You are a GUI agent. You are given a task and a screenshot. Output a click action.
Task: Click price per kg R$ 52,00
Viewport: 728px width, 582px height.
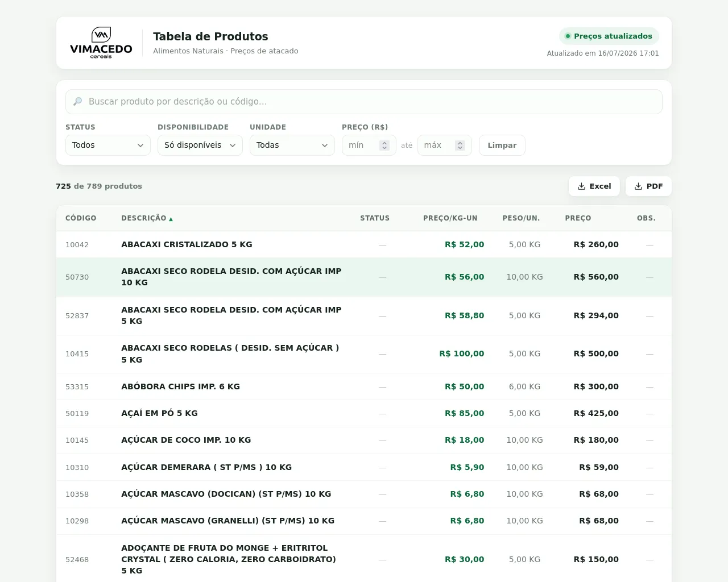pyautogui.click(x=464, y=245)
